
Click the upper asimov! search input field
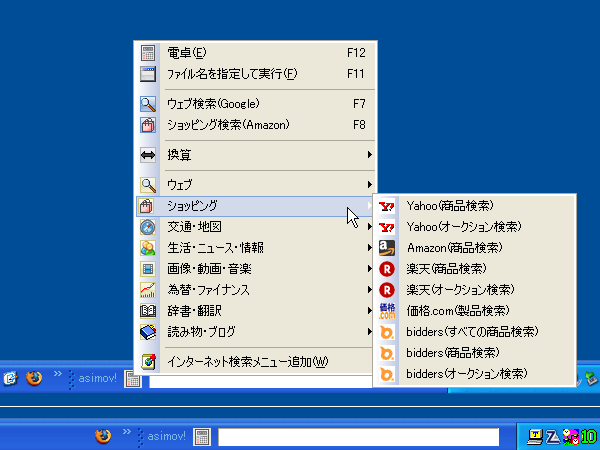(x=260, y=382)
